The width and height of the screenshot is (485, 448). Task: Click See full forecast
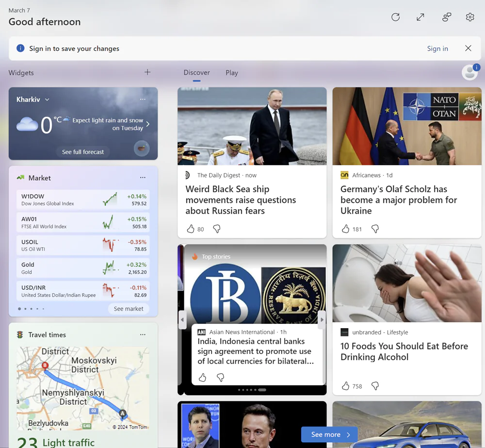click(x=83, y=152)
